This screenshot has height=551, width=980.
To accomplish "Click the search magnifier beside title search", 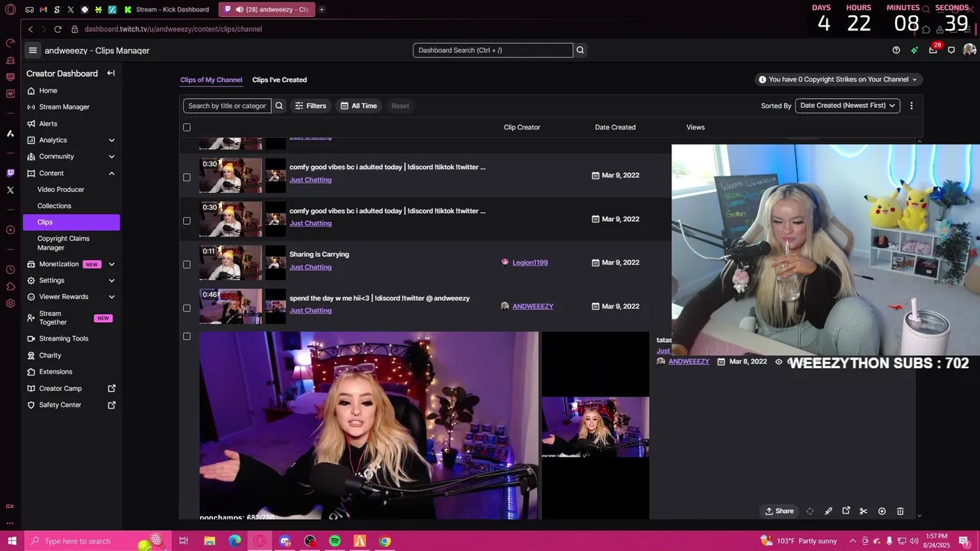I will 279,106.
